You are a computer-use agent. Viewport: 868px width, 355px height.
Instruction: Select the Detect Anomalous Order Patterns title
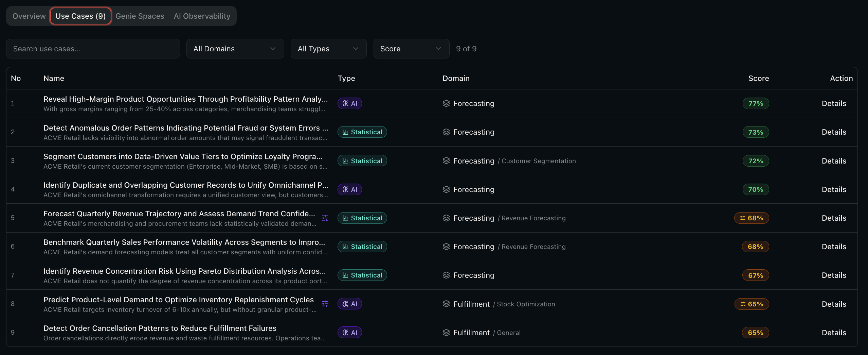tap(185, 128)
